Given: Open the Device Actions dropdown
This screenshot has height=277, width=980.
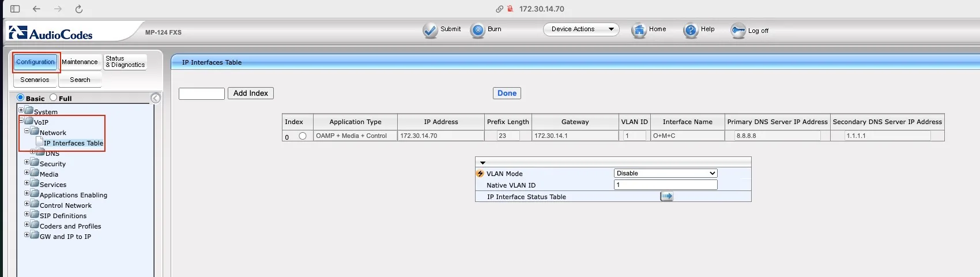Looking at the screenshot, I should coord(581,29).
